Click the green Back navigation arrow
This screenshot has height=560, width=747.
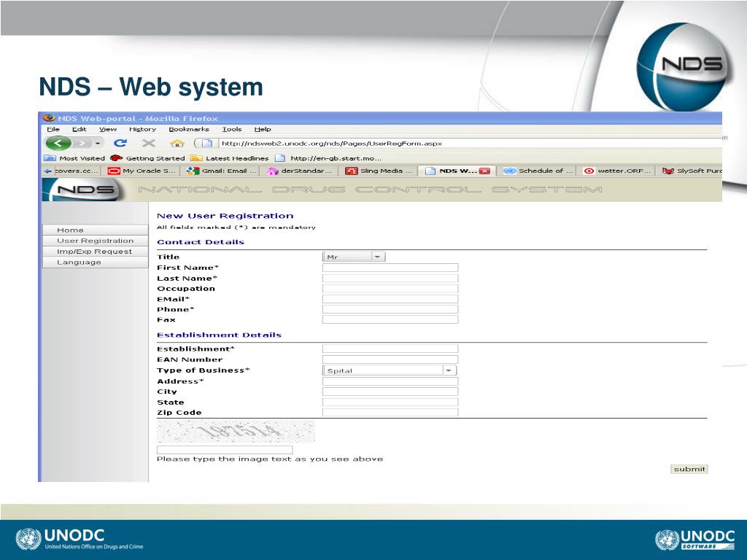pyautogui.click(x=58, y=143)
